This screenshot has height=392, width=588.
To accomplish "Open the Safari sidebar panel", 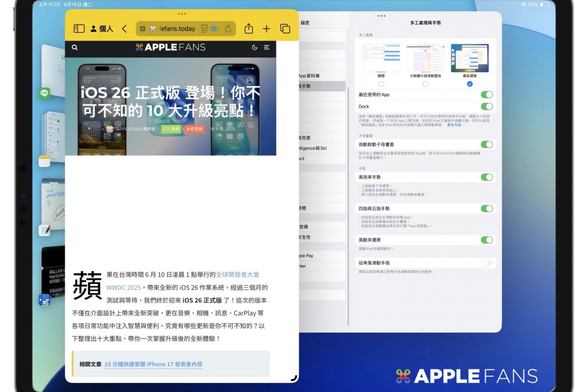I will [79, 29].
